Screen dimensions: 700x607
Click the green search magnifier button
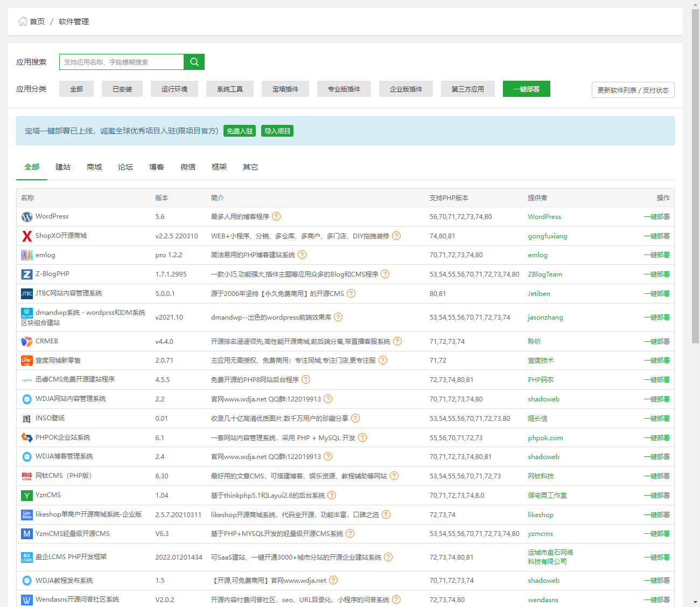point(194,62)
